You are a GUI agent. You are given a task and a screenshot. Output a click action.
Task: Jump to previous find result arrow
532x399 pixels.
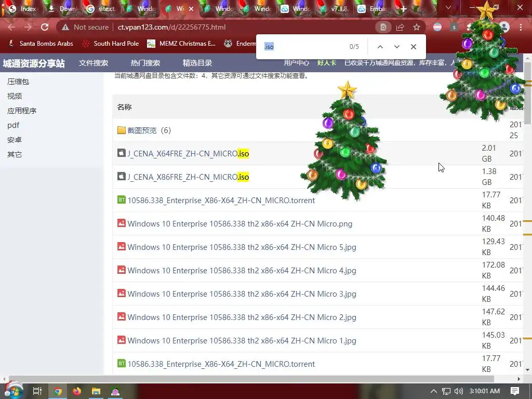pyautogui.click(x=380, y=47)
